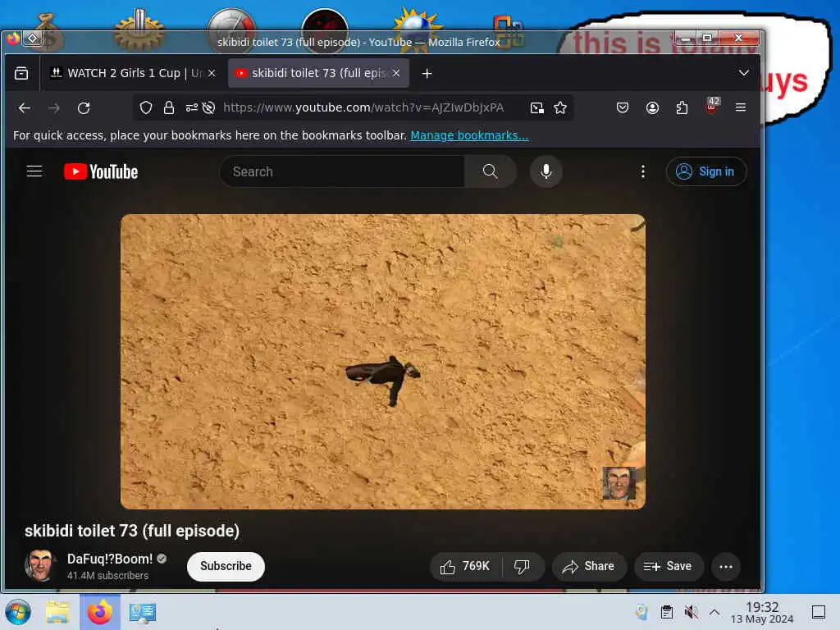This screenshot has width=840, height=630.
Task: Open the extensions puzzle icon
Action: point(682,107)
